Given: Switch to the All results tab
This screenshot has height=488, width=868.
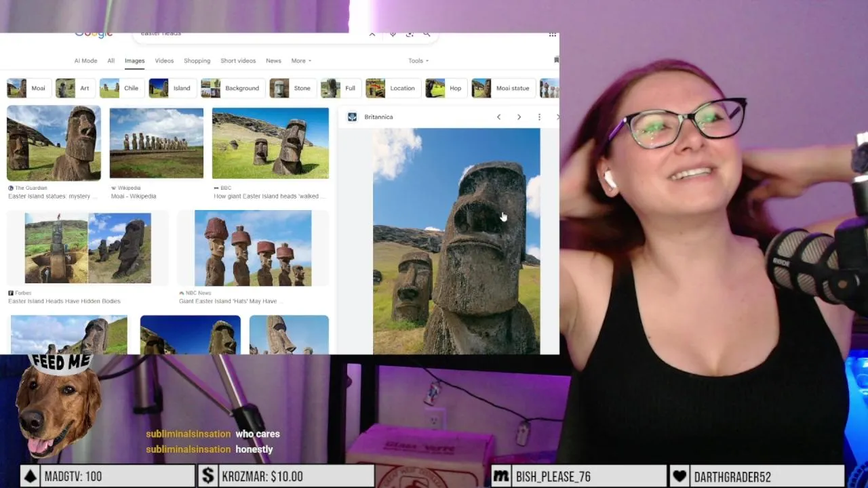Looking at the screenshot, I should tap(111, 61).
